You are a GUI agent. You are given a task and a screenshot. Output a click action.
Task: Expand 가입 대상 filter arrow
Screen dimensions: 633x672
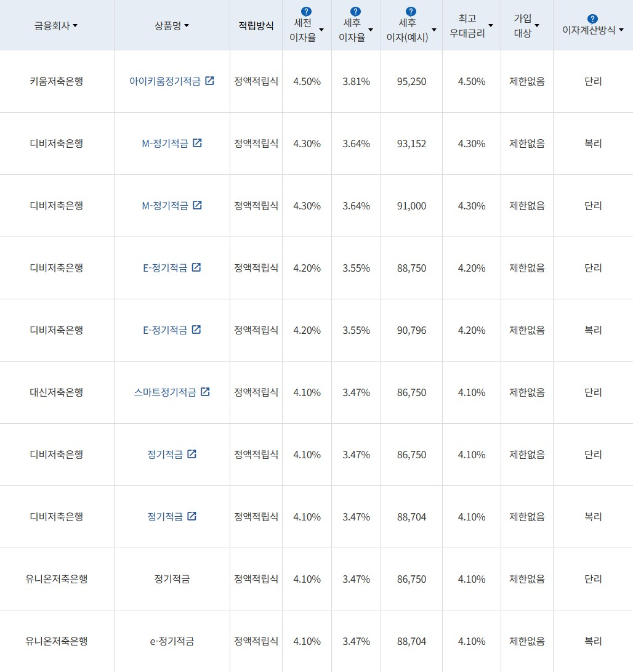537,26
